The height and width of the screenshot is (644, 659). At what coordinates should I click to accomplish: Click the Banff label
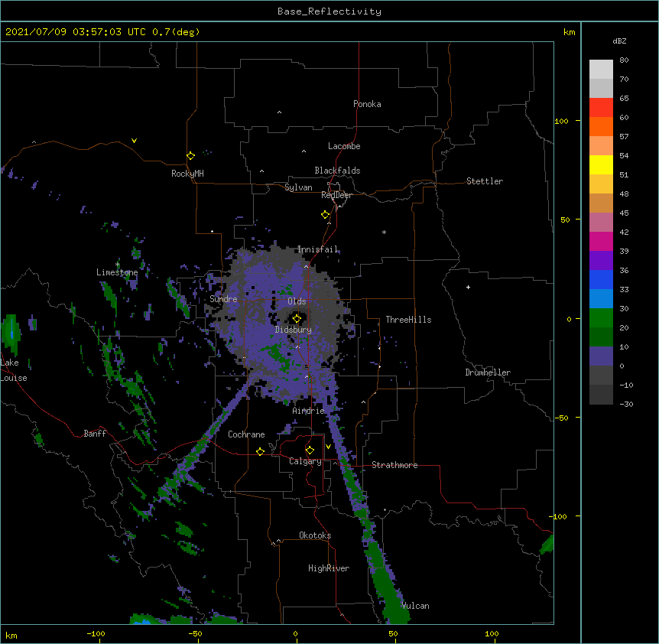click(95, 434)
